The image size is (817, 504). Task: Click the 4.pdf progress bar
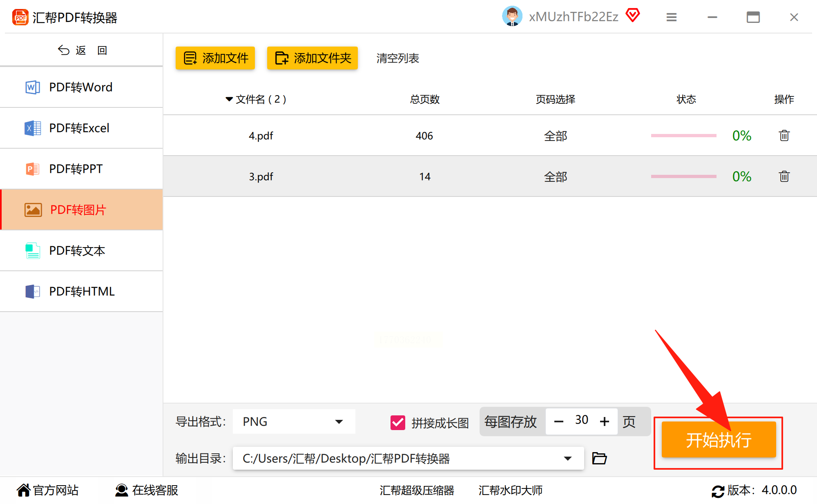683,136
